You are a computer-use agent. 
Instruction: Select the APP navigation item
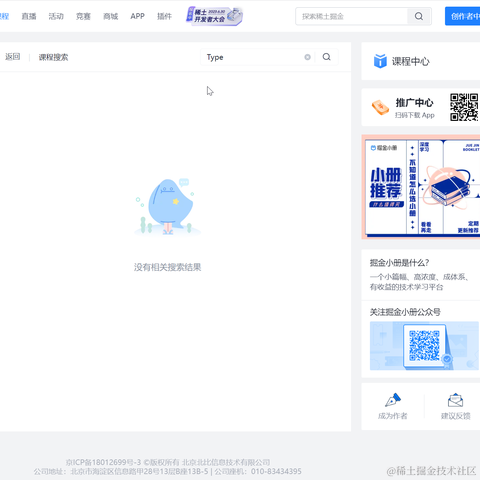point(137,16)
